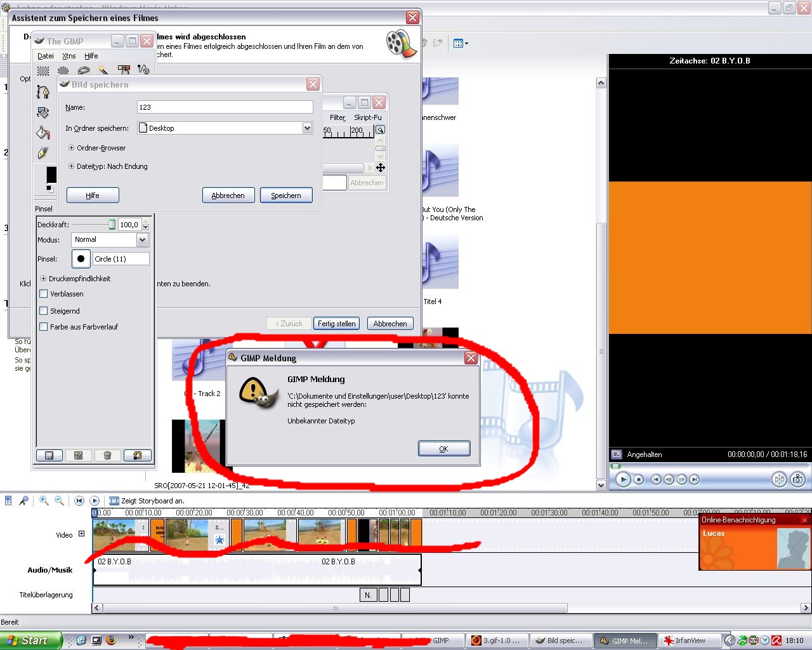The width and height of the screenshot is (812, 650).
Task: Check Farbe aus Farbverlauf option
Action: pos(44,327)
